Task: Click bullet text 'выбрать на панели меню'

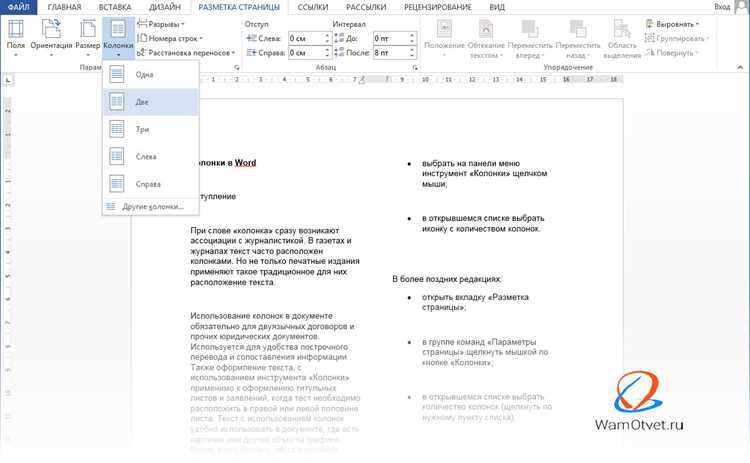Action: pyautogui.click(x=471, y=163)
